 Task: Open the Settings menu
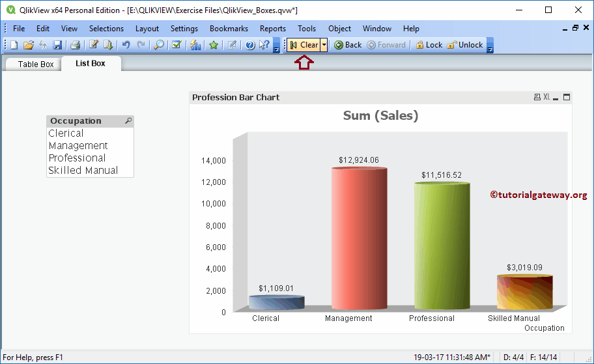tap(184, 29)
